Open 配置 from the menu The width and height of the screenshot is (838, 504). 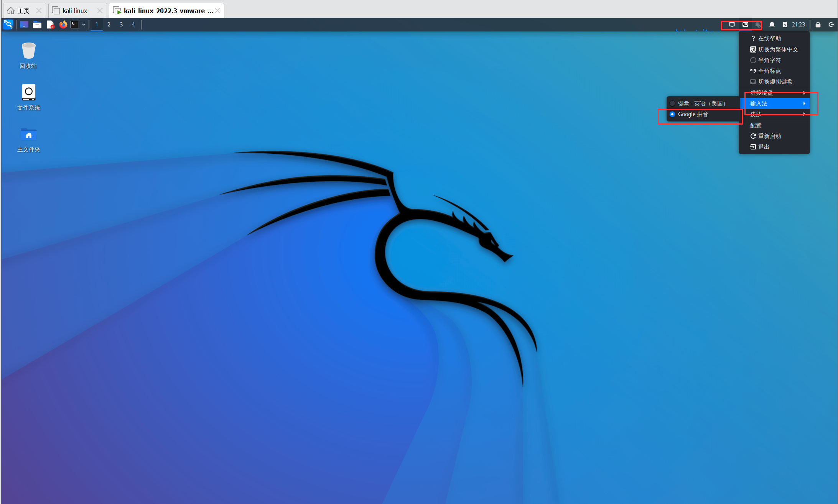[x=774, y=125]
